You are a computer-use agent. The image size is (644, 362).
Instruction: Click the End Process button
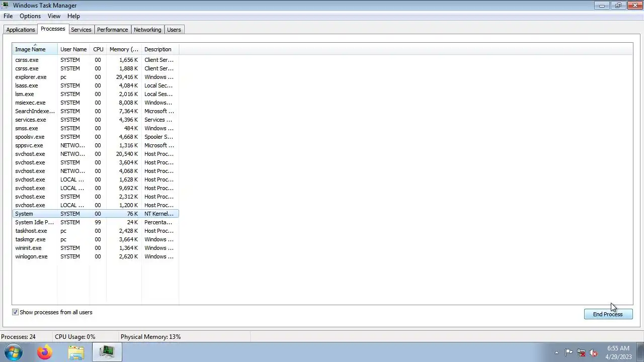tap(608, 314)
